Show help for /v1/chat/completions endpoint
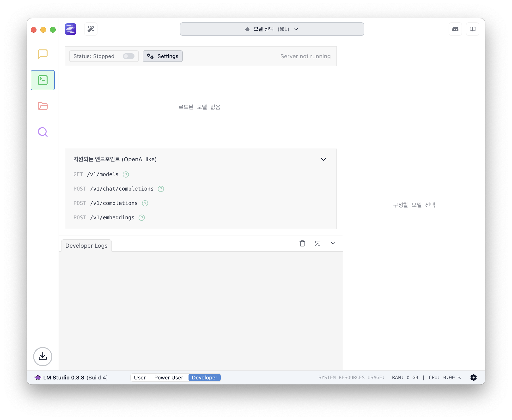 pyautogui.click(x=161, y=189)
